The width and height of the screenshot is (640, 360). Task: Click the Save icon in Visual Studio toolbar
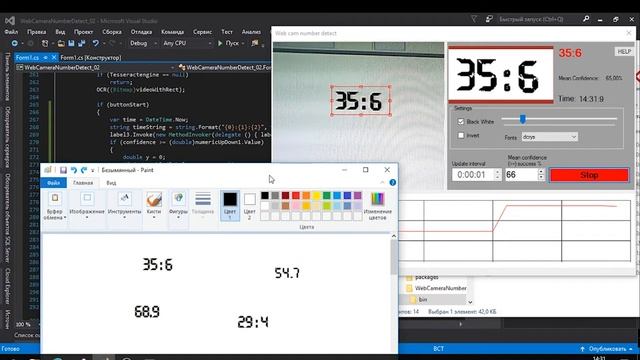[x=71, y=43]
